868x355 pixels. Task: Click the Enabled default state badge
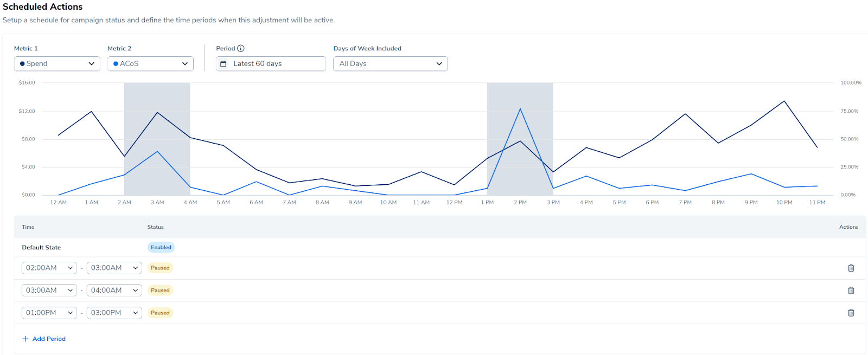(161, 248)
